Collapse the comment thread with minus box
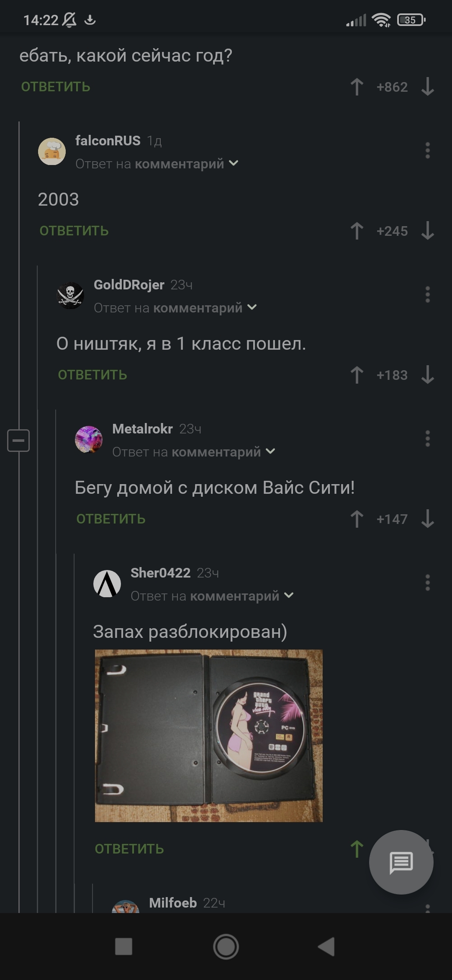The image size is (452, 980). point(18,441)
